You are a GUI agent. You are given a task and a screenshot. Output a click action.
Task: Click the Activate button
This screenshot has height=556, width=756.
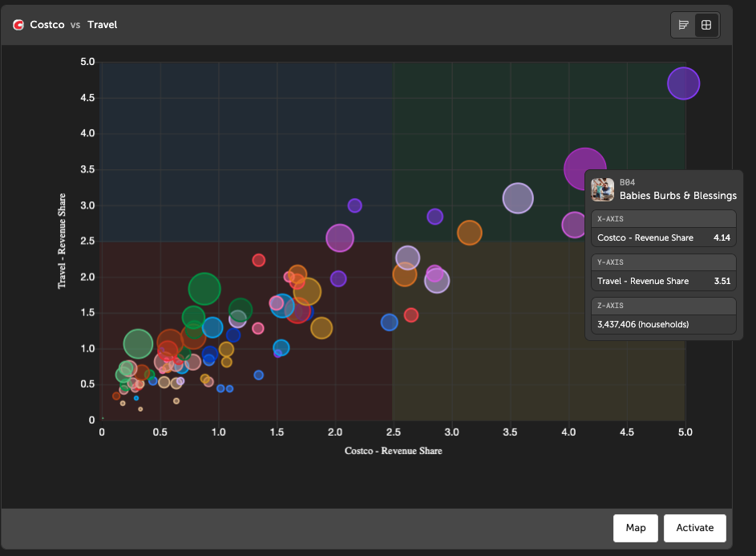(x=695, y=528)
